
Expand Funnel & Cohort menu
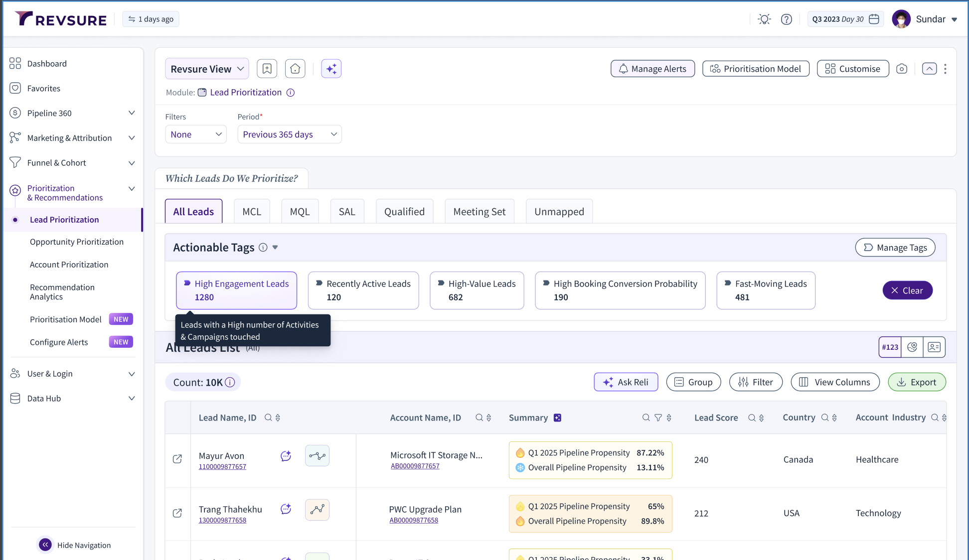click(x=132, y=163)
